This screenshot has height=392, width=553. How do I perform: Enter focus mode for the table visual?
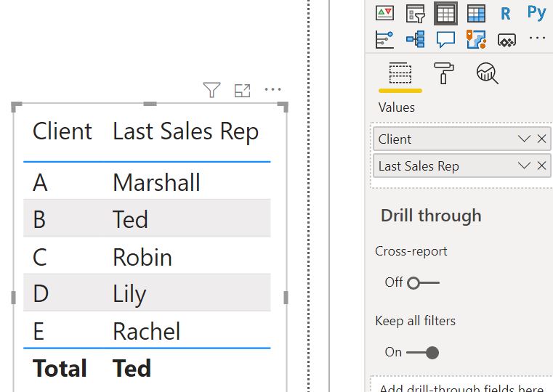(242, 91)
